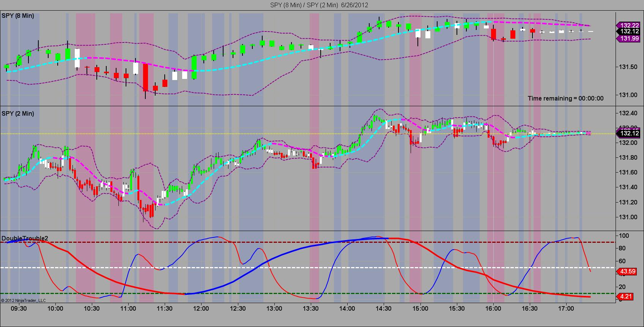Screen dimensions: 644x327
Task: Click the 132.40 price axis label
Action: click(628, 113)
